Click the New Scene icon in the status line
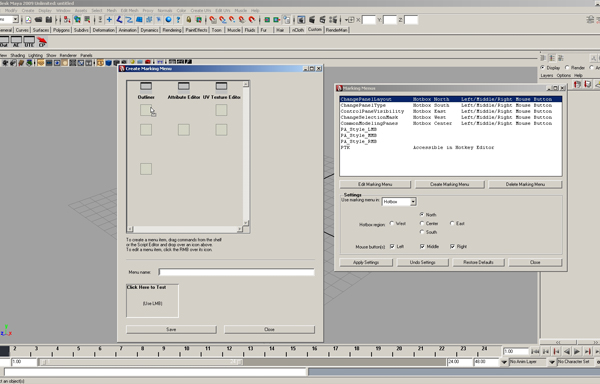 pyautogui.click(x=28, y=20)
